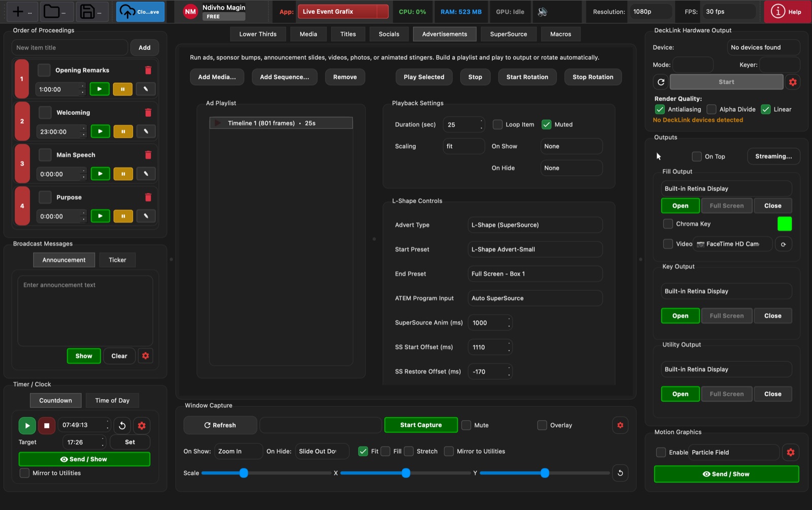Pause the Main Speech item
Screen dimensions: 812x510
tap(123, 174)
